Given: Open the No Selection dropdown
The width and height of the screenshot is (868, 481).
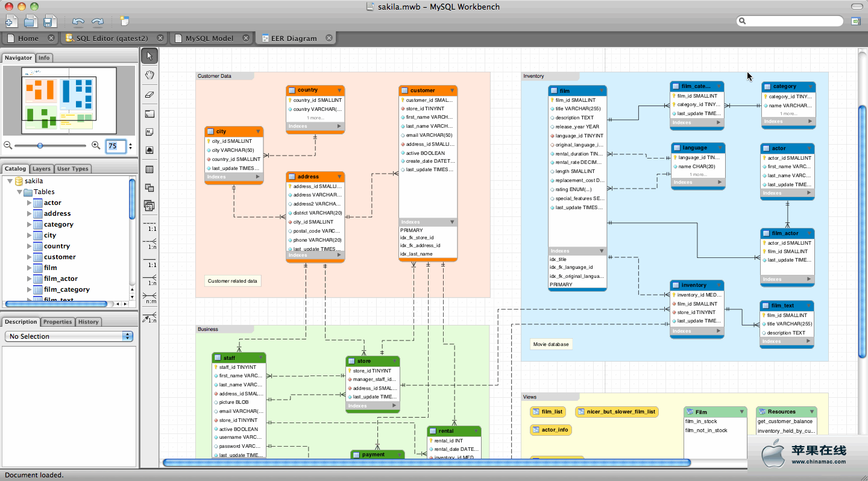Looking at the screenshot, I should [x=69, y=336].
